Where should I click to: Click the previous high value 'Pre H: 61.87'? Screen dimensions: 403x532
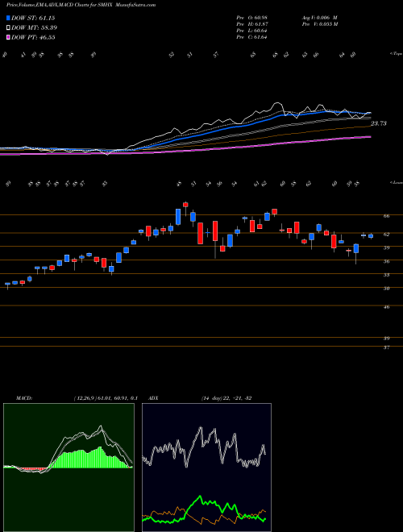251,24
